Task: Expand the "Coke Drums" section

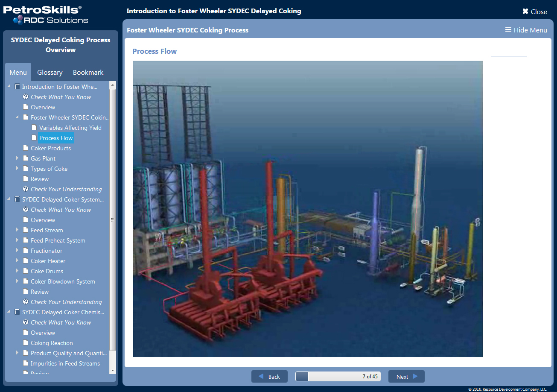Action: point(17,271)
